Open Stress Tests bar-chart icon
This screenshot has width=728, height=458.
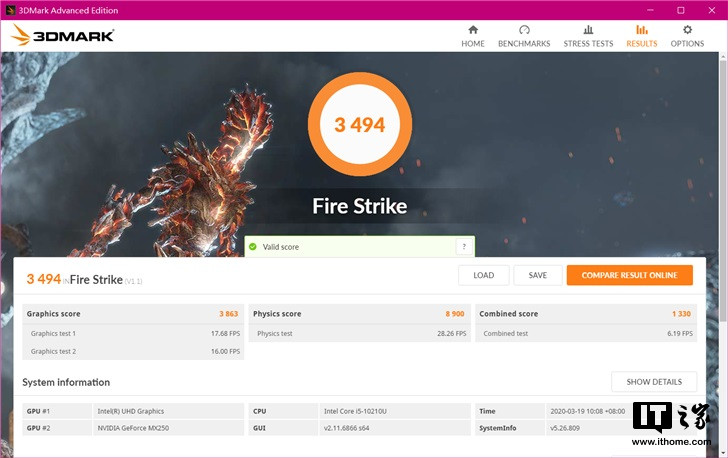click(588, 30)
